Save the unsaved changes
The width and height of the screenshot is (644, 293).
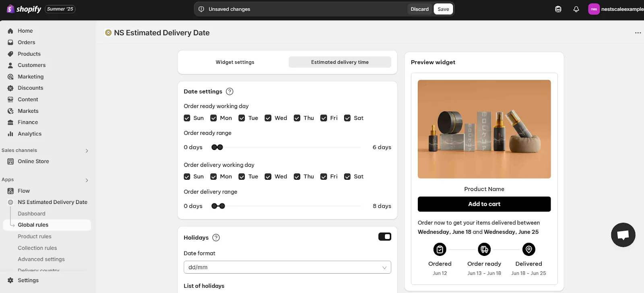coord(443,9)
